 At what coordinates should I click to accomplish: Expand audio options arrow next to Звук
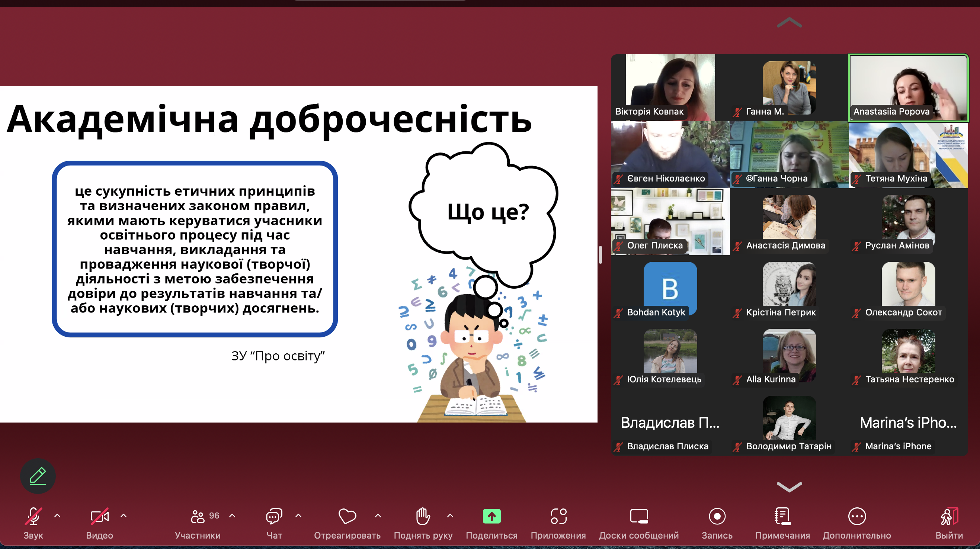pos(57,516)
